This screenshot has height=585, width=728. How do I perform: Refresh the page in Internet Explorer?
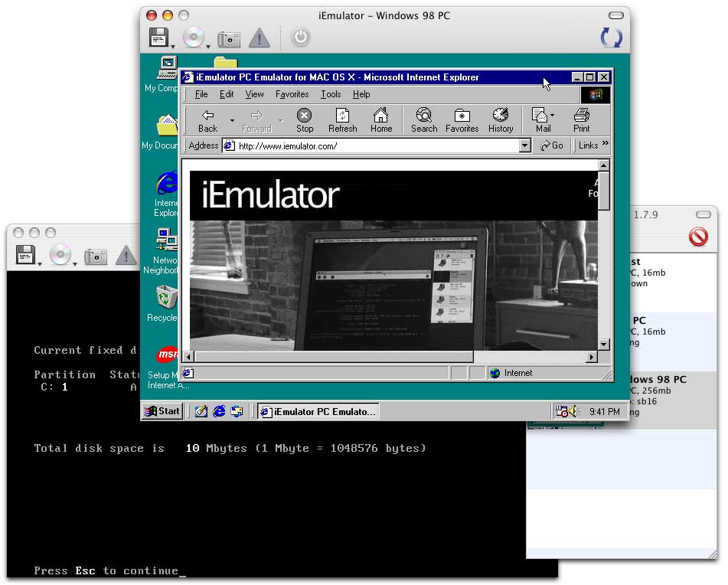pyautogui.click(x=343, y=120)
